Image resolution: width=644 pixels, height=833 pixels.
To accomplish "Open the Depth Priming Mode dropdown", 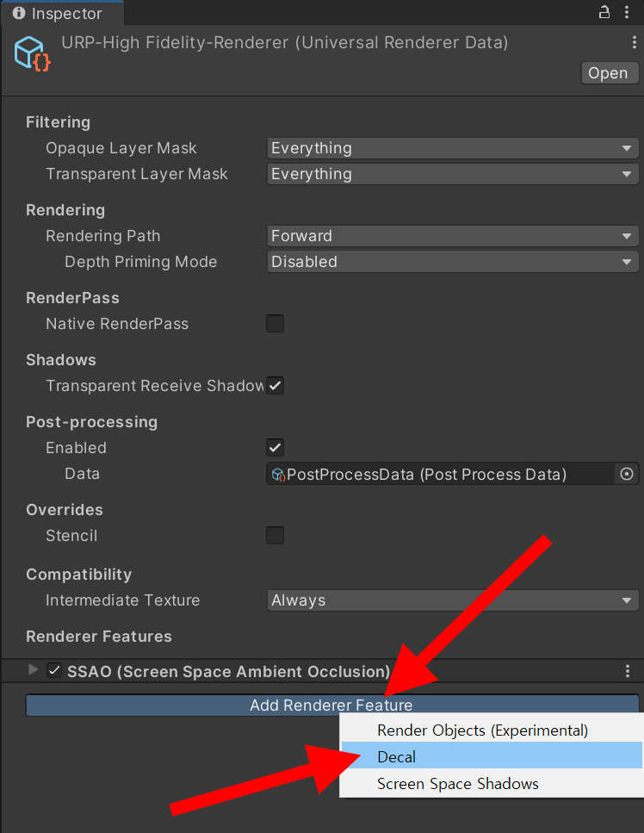I will (x=452, y=262).
